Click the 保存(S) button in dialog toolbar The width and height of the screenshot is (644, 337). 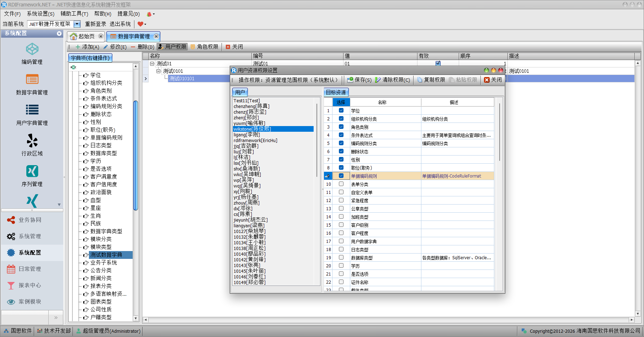point(360,80)
